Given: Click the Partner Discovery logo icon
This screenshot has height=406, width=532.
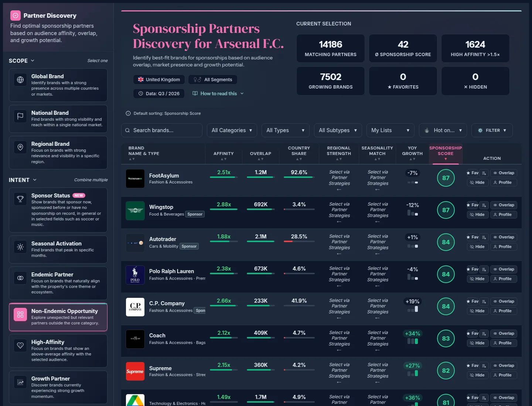Looking at the screenshot, I should [16, 16].
